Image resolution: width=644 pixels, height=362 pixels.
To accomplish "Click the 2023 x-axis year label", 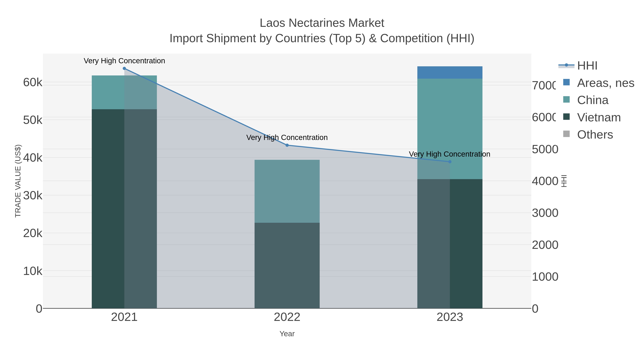I will (450, 317).
